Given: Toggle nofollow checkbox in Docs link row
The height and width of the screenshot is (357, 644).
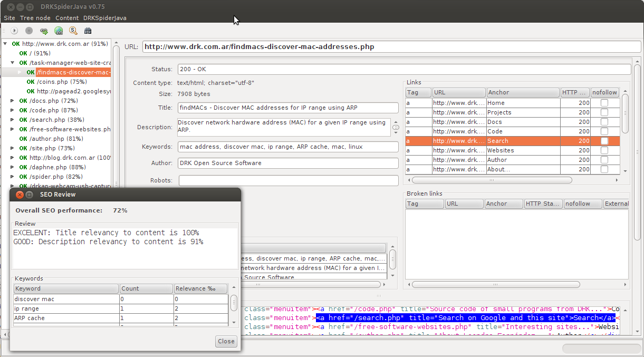Looking at the screenshot, I should coord(604,122).
